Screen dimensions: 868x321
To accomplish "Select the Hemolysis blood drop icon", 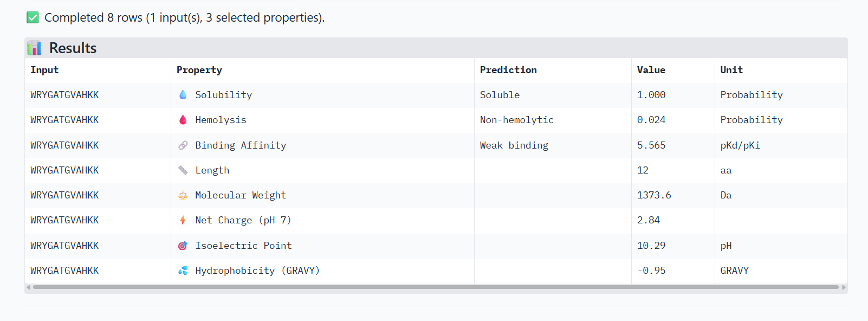I will pos(183,120).
